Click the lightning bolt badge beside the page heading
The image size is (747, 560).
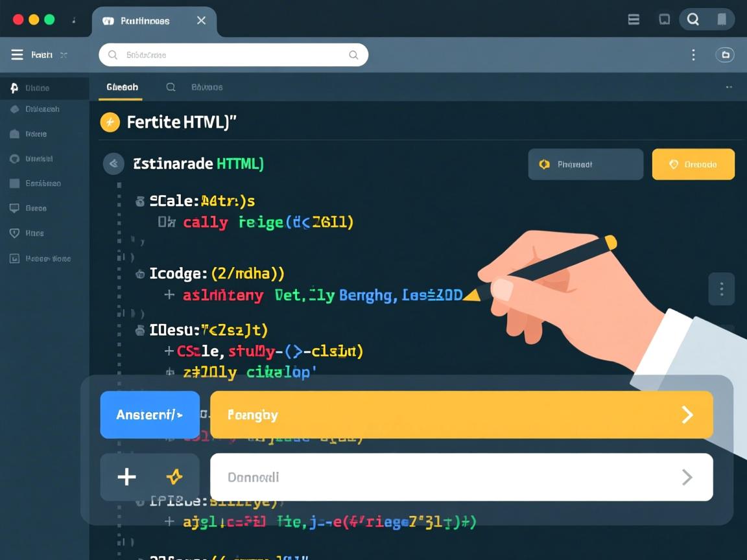click(x=109, y=122)
